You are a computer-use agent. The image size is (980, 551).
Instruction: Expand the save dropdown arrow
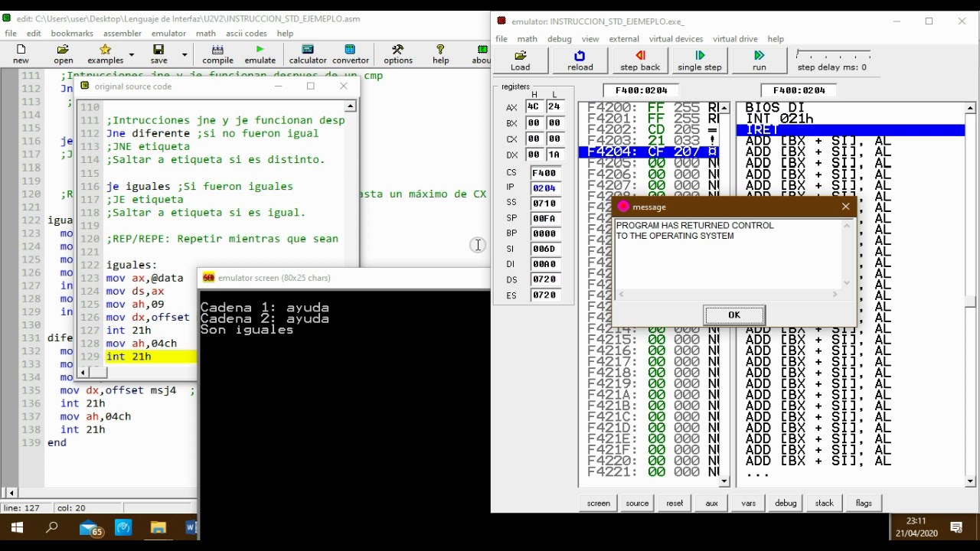point(184,54)
